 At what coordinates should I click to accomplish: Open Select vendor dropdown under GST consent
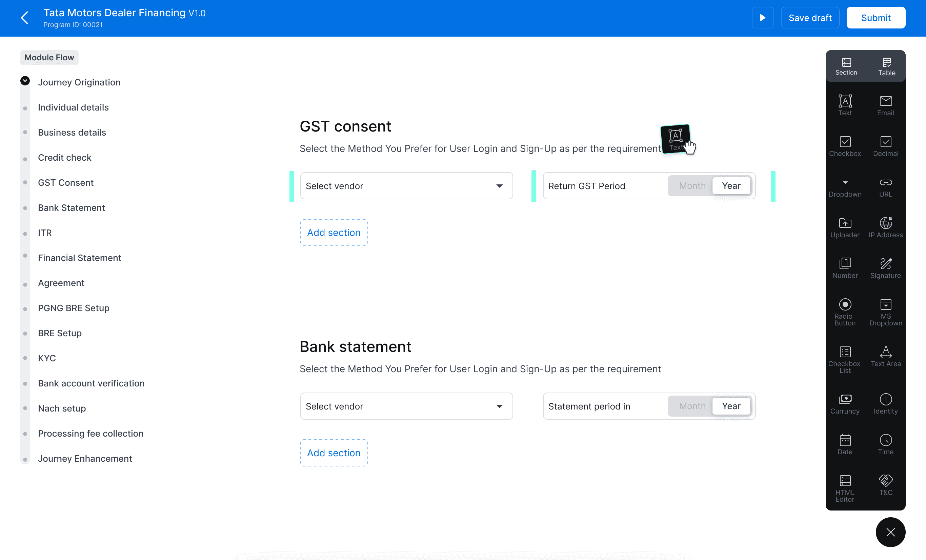[406, 186]
